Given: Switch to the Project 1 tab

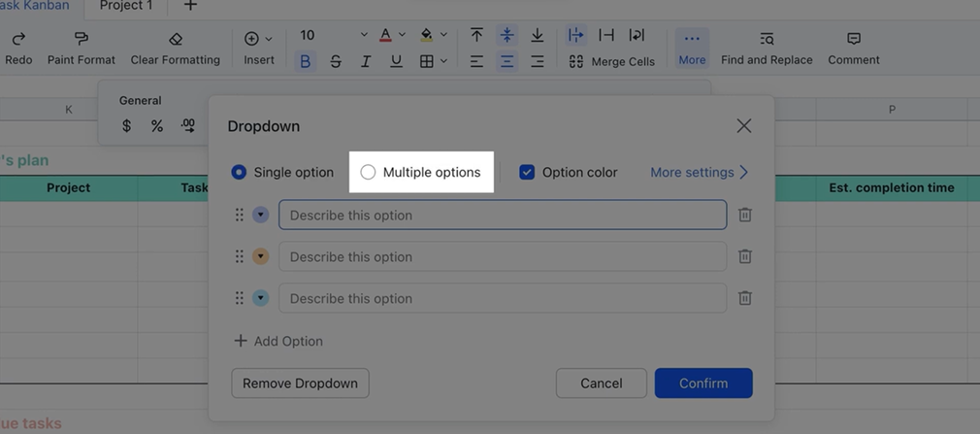Looking at the screenshot, I should pos(126,6).
